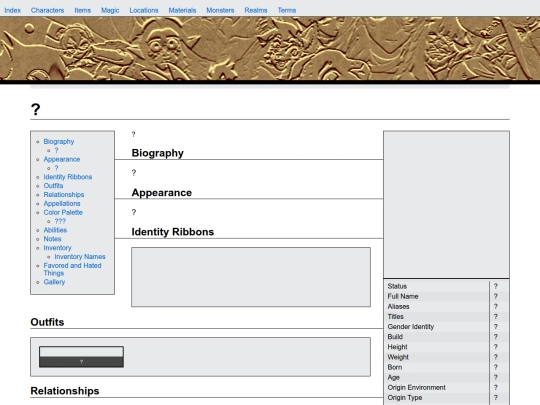The image size is (540, 405).
Task: Open the Terms navigation link
Action: point(287,10)
